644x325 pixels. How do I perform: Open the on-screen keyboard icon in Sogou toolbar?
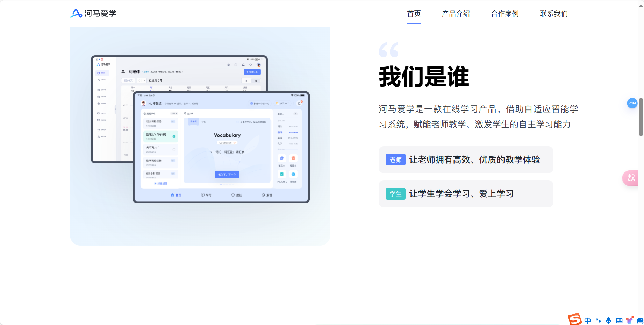pyautogui.click(x=619, y=320)
